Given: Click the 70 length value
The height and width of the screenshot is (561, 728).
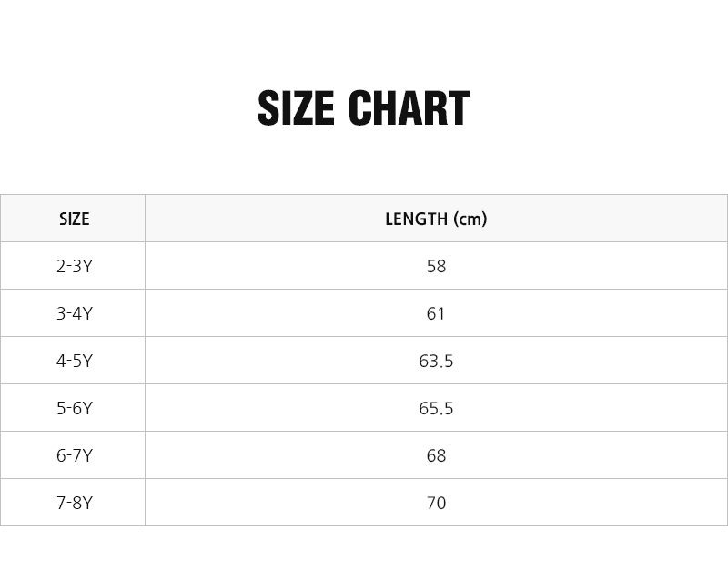Looking at the screenshot, I should coord(436,504).
